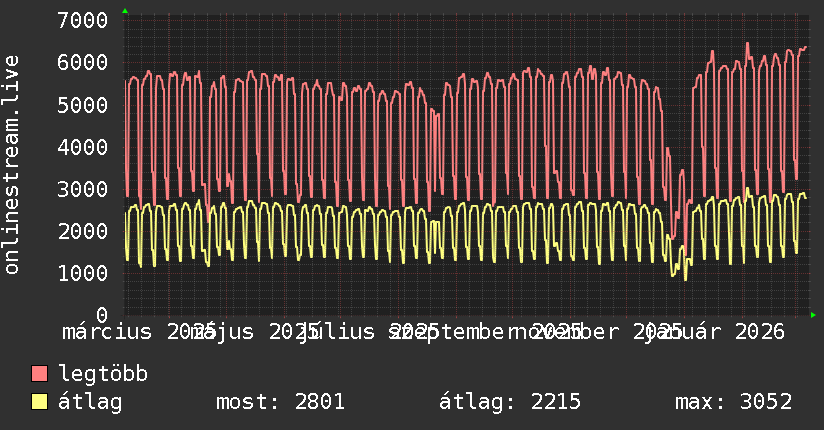The height and width of the screenshot is (430, 824).
Task: Click the green arrow at the x-axis end
Action: coord(813,315)
